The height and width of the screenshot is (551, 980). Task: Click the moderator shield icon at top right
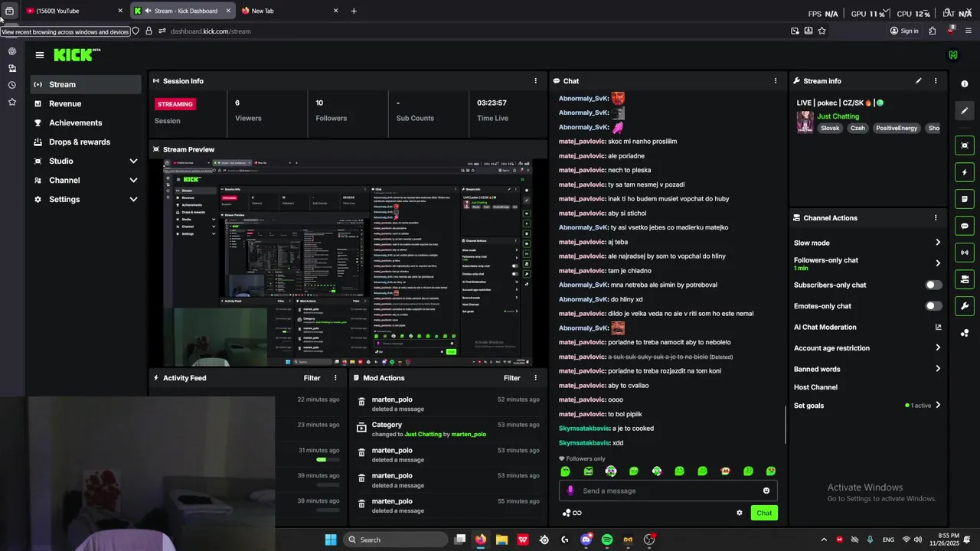(x=952, y=55)
